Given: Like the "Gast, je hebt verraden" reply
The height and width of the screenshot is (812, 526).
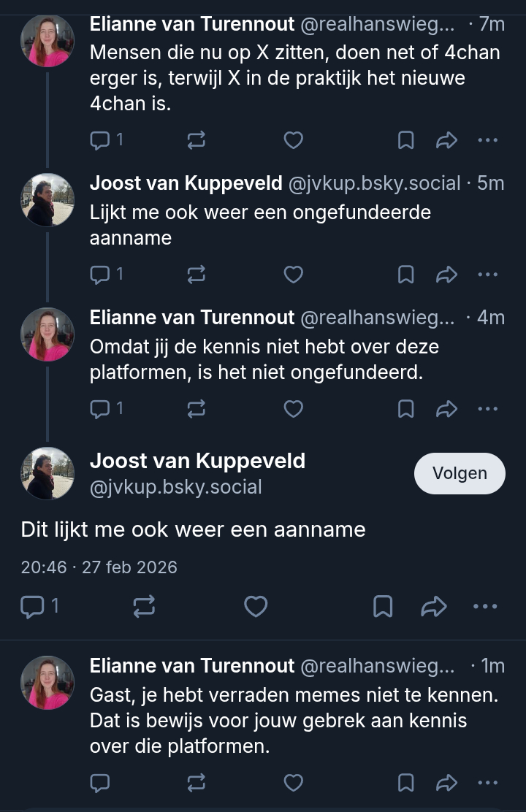Looking at the screenshot, I should pyautogui.click(x=293, y=783).
